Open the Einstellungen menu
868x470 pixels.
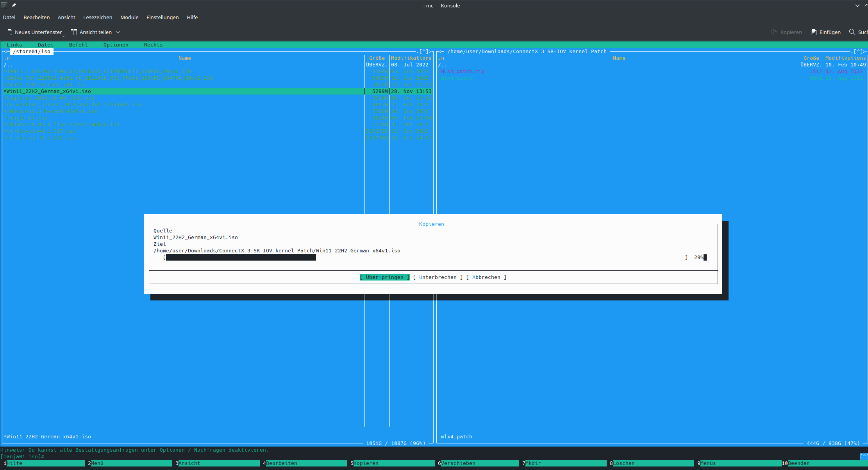[163, 17]
